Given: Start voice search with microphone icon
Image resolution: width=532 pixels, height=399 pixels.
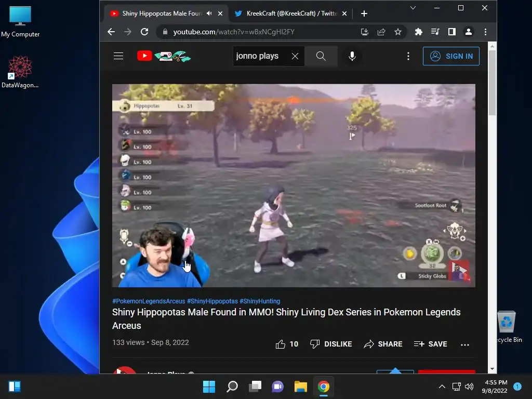Looking at the screenshot, I should (x=352, y=56).
